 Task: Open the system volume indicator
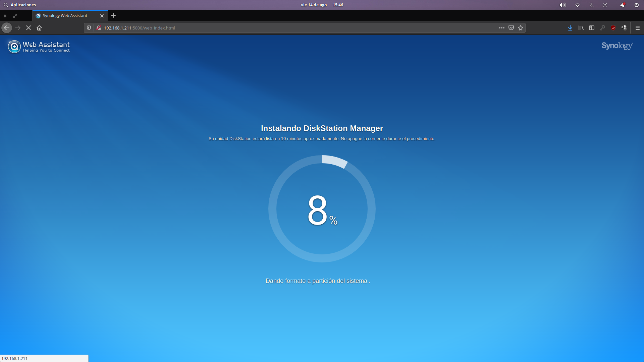(x=562, y=5)
